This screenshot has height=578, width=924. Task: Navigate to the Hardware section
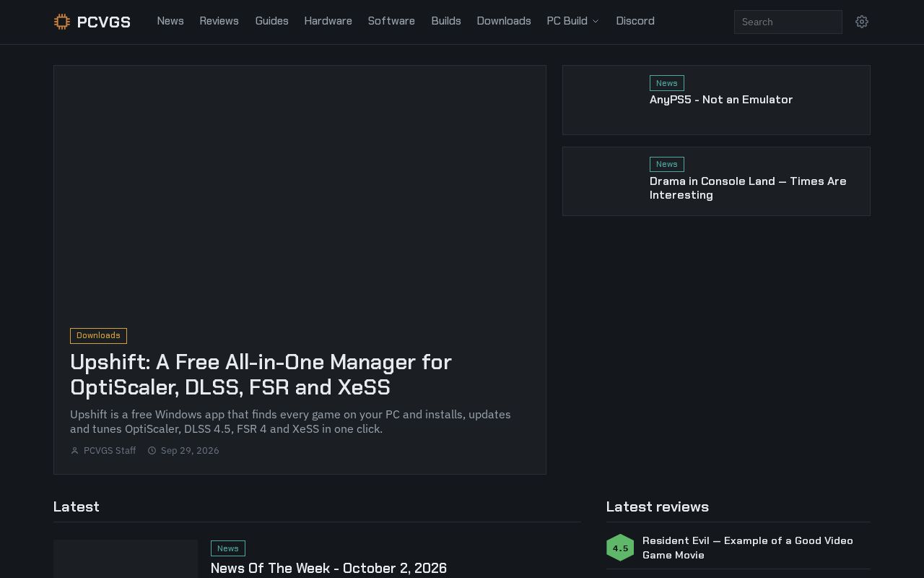(x=328, y=21)
